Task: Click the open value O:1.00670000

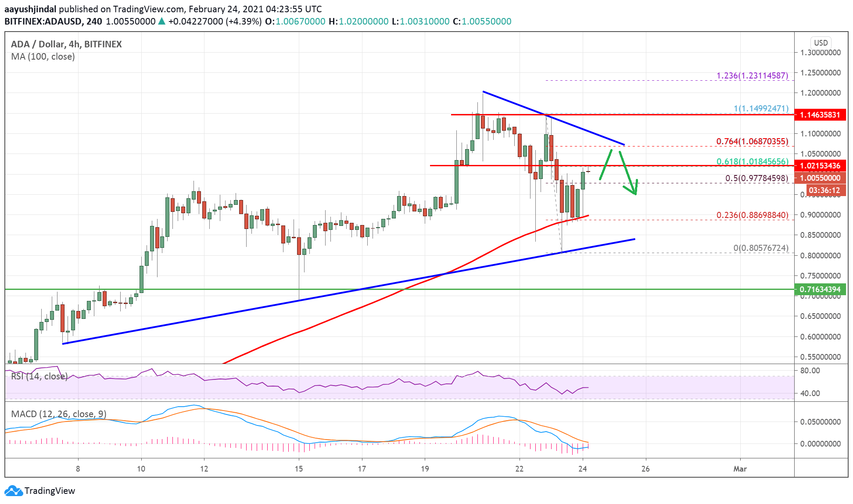Action: tap(295, 21)
